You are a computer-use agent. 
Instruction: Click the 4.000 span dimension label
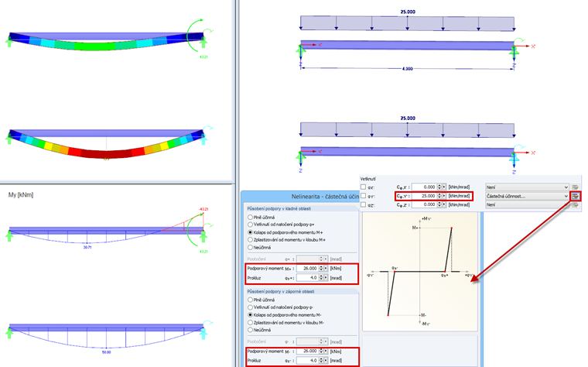(407, 69)
